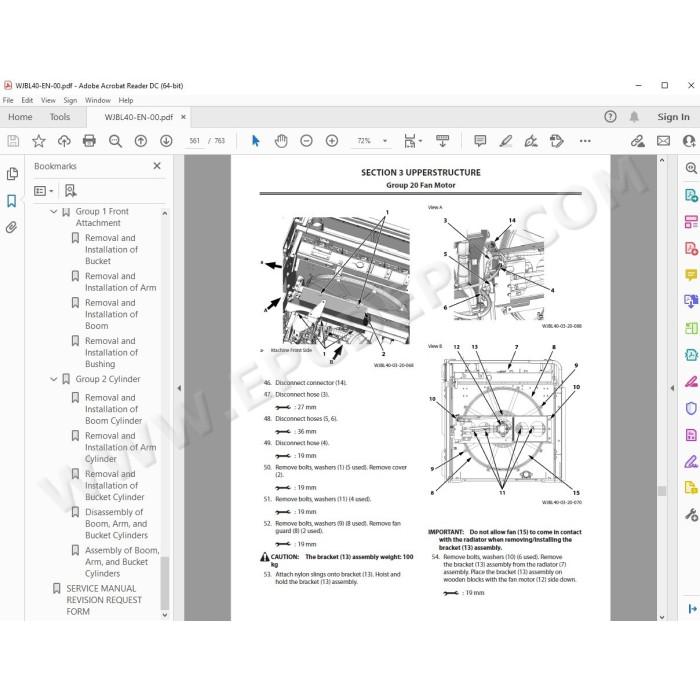The image size is (700, 700).
Task: Open the Sign document tool
Action: pyautogui.click(x=531, y=141)
